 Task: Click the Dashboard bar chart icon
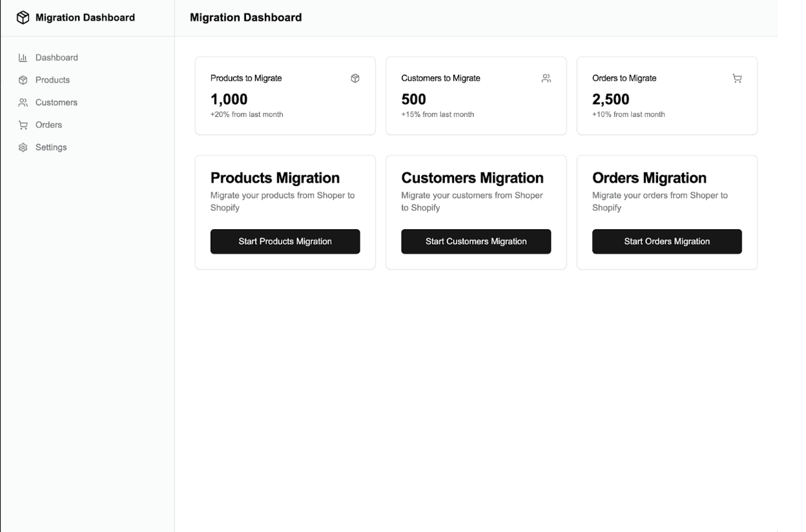tap(23, 58)
